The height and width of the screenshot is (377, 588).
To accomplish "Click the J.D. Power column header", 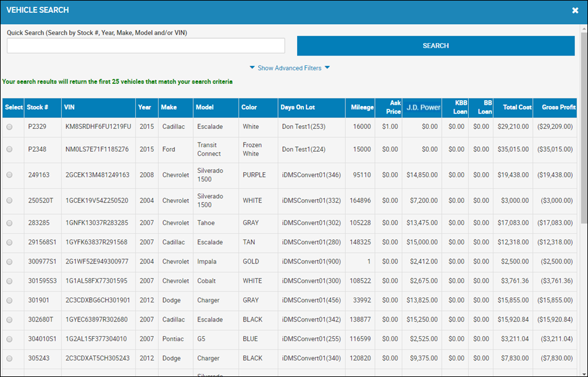I will [423, 107].
